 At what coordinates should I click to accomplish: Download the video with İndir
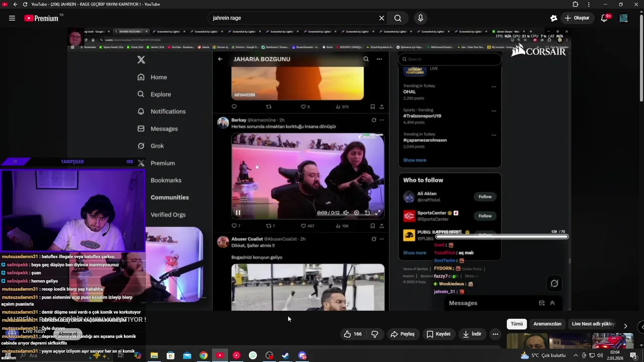(472, 334)
